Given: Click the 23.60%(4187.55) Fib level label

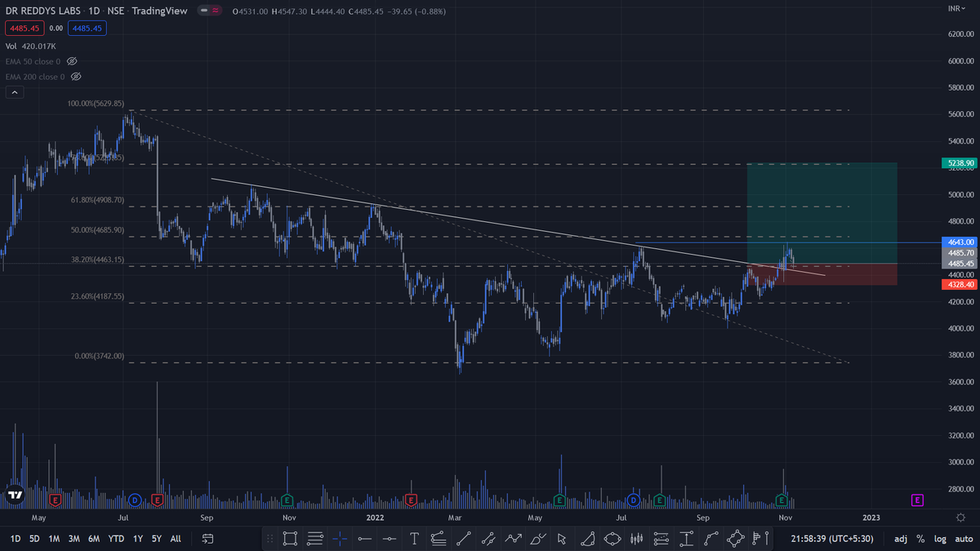Looking at the screenshot, I should pos(98,296).
